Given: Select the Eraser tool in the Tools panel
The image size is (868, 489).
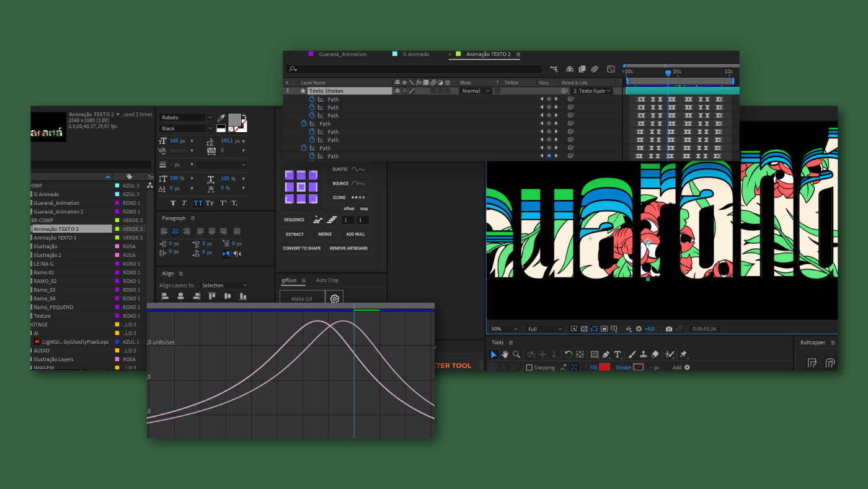Looking at the screenshot, I should (655, 354).
